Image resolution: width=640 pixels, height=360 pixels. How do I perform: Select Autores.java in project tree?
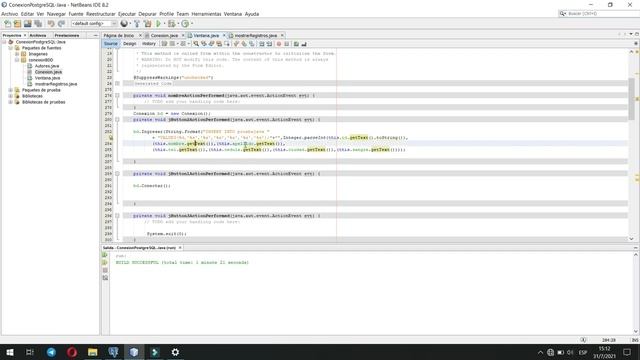click(x=47, y=66)
